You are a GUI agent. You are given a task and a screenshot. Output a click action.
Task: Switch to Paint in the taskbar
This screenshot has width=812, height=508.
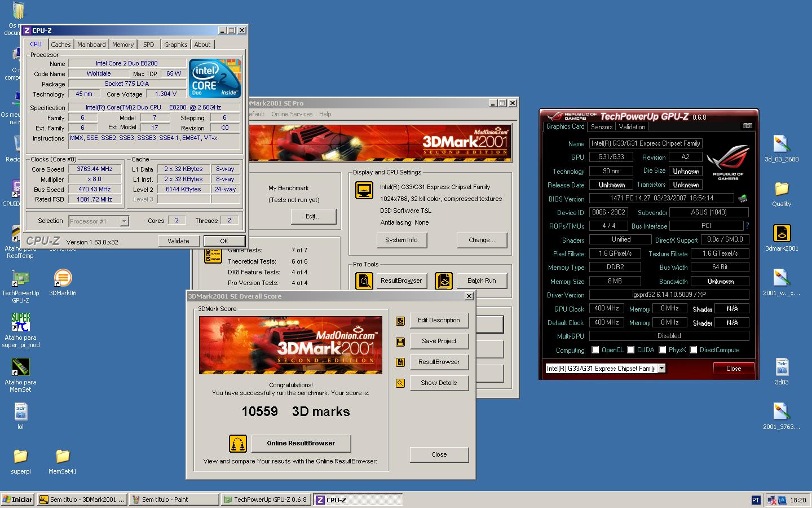(x=174, y=500)
